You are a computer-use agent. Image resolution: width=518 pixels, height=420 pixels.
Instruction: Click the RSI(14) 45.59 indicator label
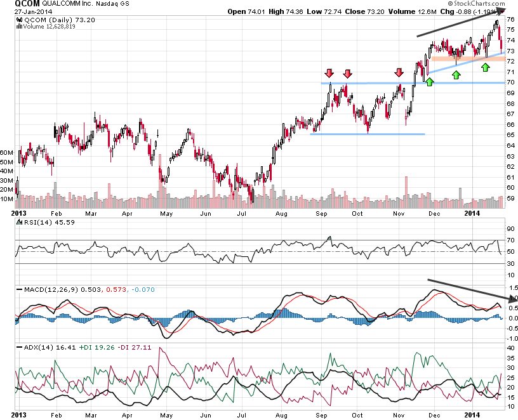pyautogui.click(x=49, y=222)
